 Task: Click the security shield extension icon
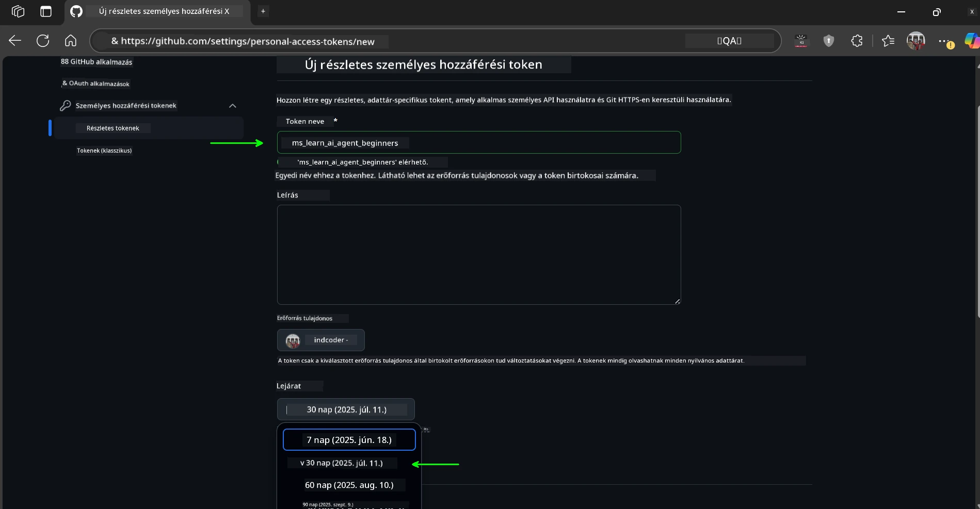point(829,41)
